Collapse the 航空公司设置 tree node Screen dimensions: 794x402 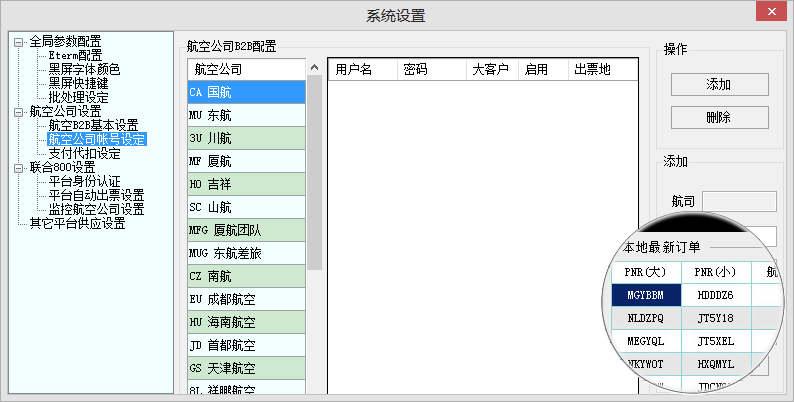click(19, 112)
